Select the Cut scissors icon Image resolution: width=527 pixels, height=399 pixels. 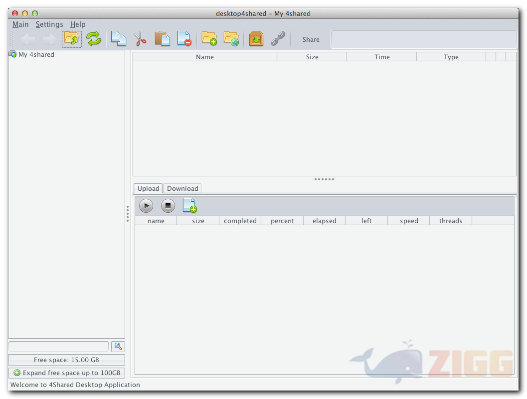tap(140, 39)
